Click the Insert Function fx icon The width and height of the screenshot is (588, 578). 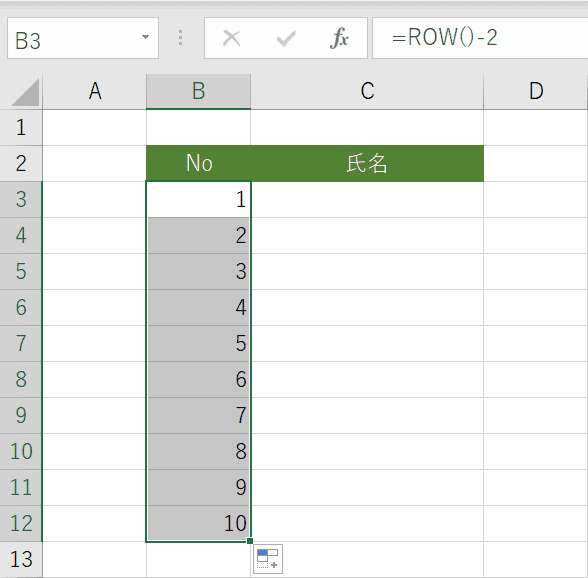(339, 38)
